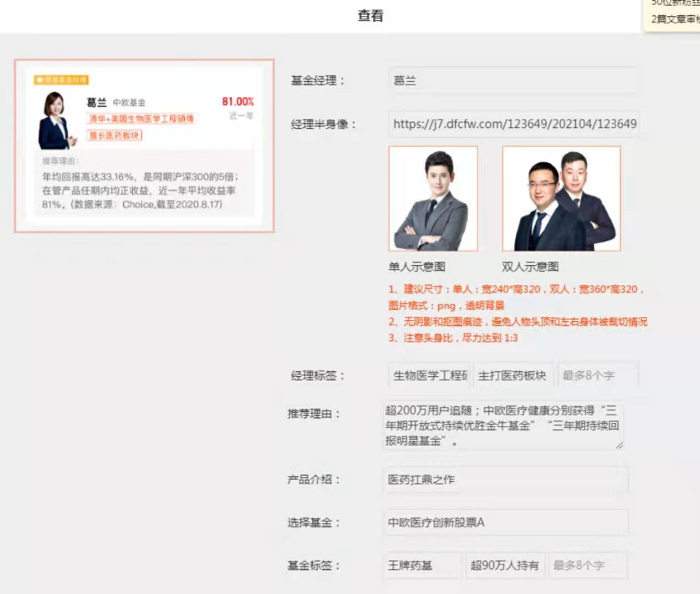Select the 单人示意图 sample portrait thumbnail
Screen dimensions: 700x594
pyautogui.click(x=433, y=199)
